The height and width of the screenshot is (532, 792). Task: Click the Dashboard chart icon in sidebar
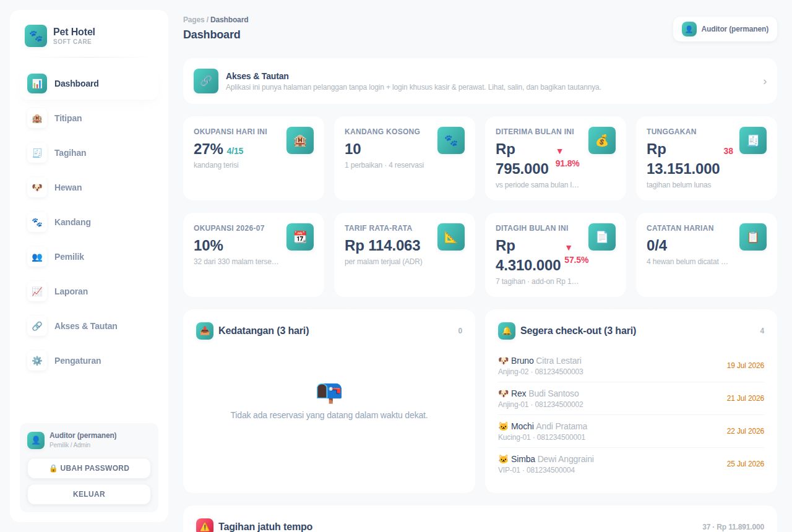(37, 84)
